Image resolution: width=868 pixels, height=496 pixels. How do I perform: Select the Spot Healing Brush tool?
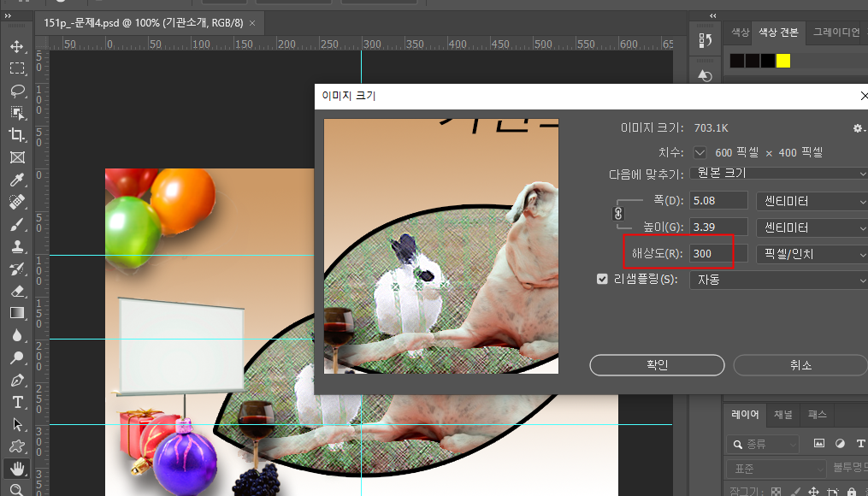16,202
